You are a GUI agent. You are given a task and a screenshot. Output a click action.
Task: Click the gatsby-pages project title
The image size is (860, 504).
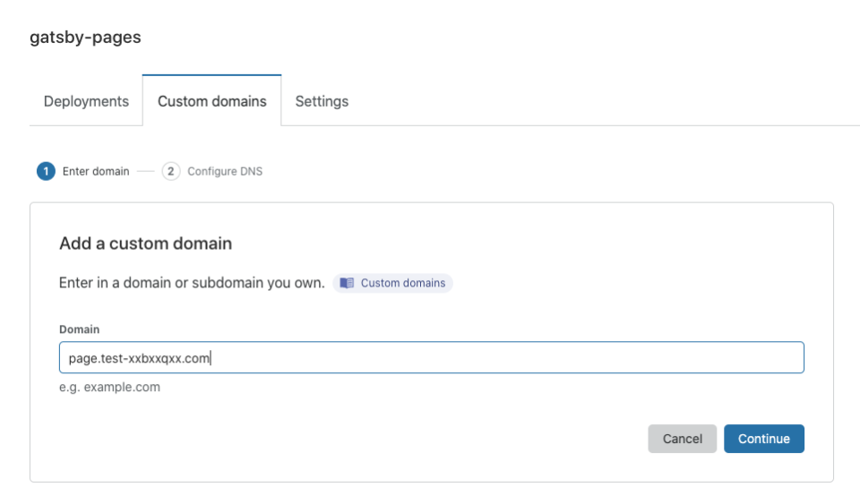tap(85, 38)
